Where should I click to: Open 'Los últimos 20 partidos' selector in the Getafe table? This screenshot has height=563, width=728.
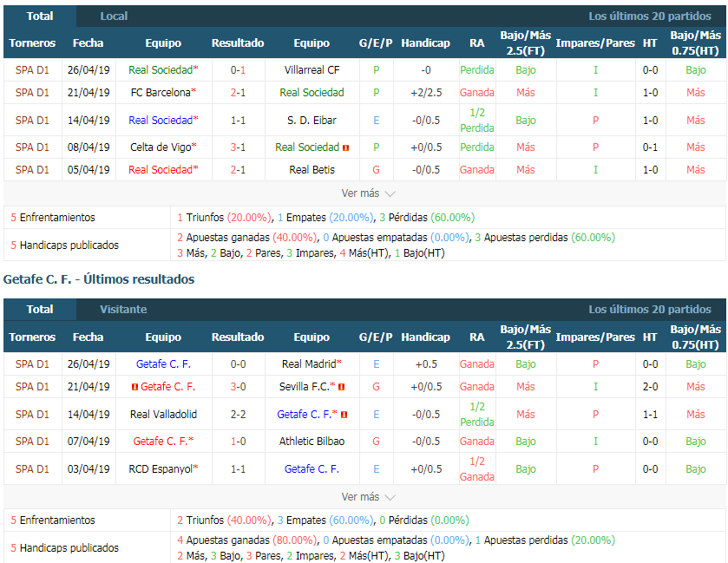pos(650,309)
